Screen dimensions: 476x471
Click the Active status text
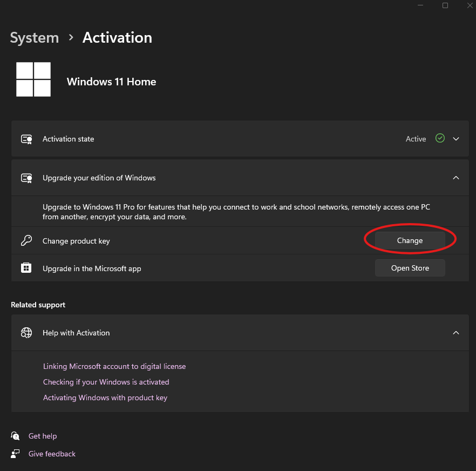[416, 139]
